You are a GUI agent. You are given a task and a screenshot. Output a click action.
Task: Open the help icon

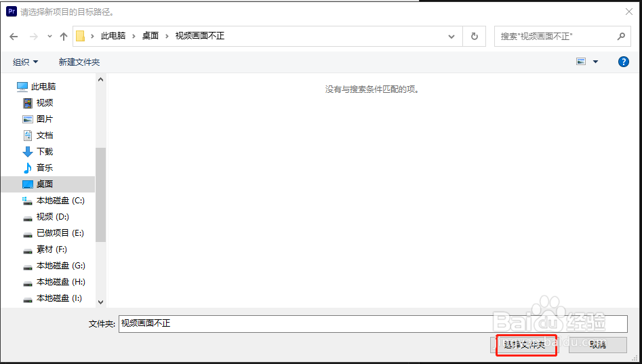[623, 62]
